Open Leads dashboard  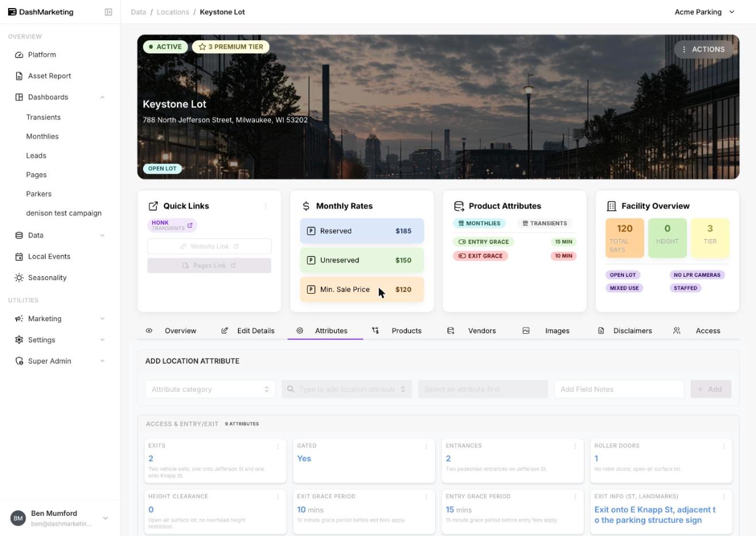click(36, 156)
